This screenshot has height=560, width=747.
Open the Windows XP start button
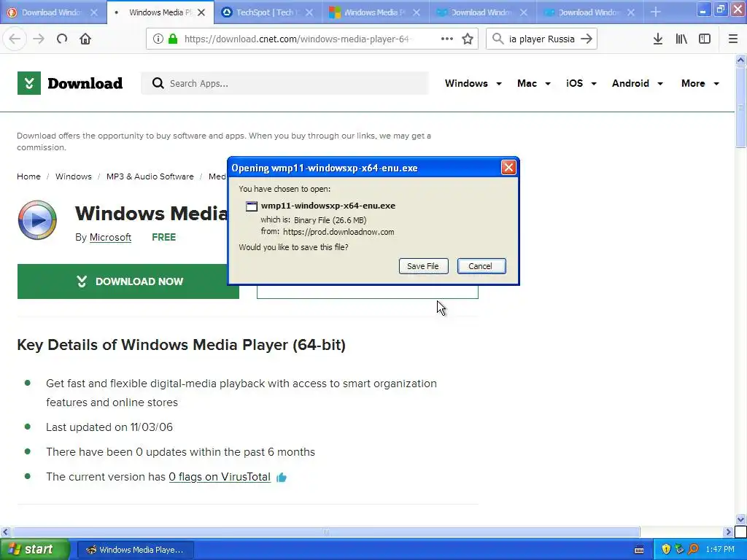coord(34,550)
